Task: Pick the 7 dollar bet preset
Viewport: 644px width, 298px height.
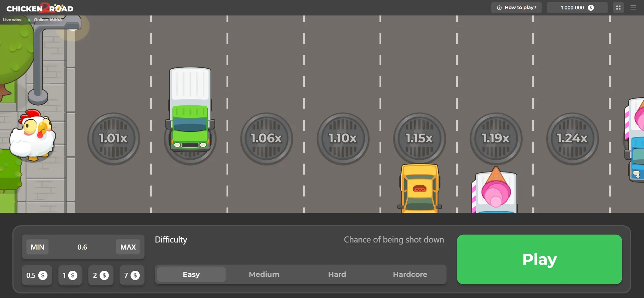Action: 132,275
